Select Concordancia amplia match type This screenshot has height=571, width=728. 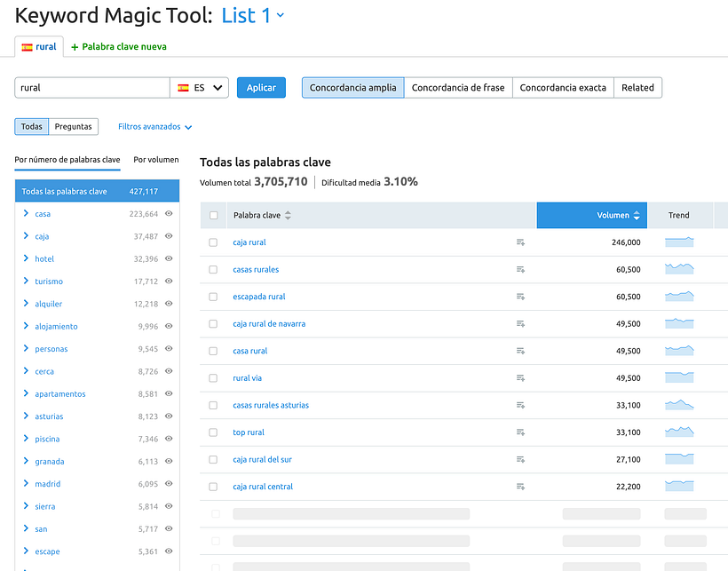click(352, 88)
